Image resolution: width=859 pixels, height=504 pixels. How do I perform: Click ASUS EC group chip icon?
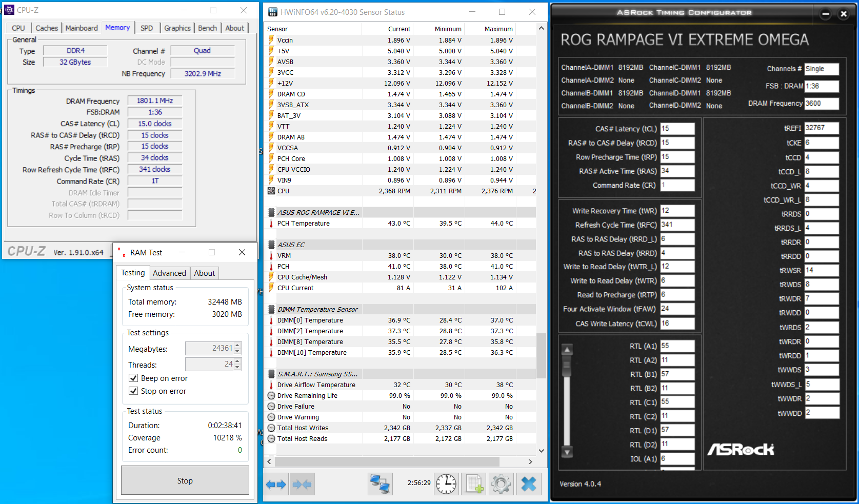pyautogui.click(x=271, y=245)
